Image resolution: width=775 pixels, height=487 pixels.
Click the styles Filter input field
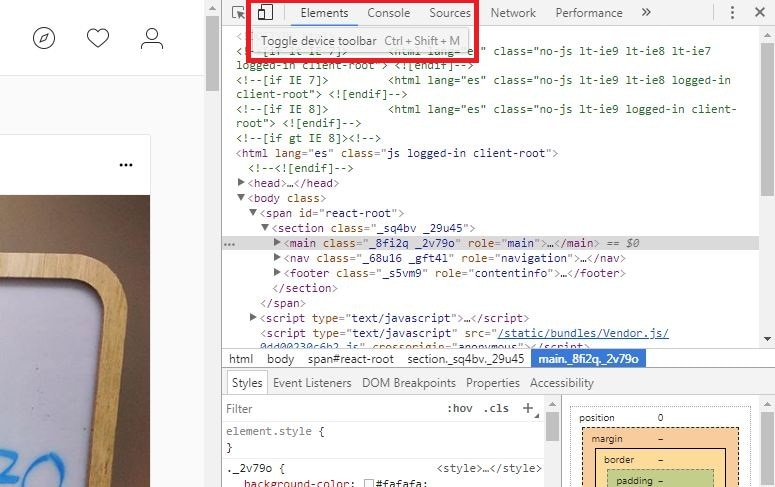pos(334,408)
